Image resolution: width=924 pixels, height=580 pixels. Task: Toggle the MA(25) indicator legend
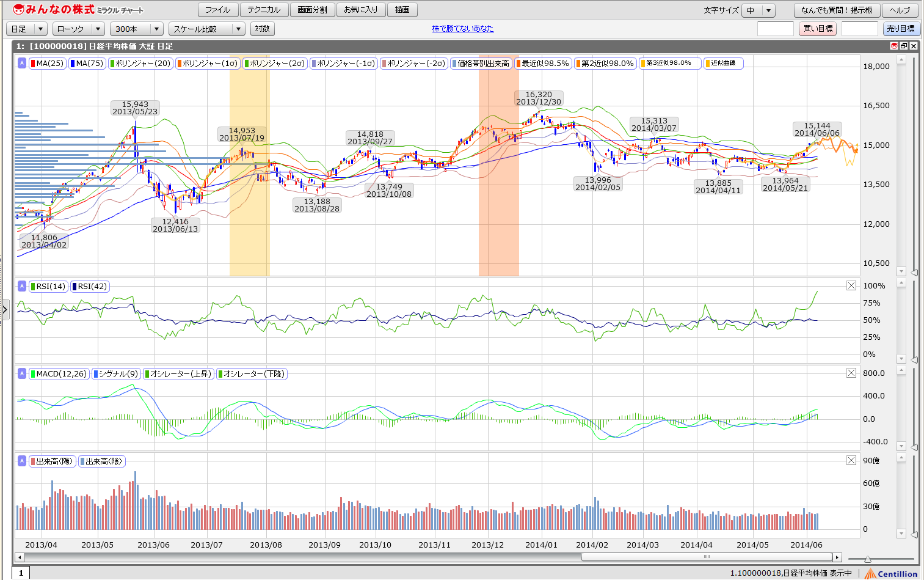click(47, 63)
